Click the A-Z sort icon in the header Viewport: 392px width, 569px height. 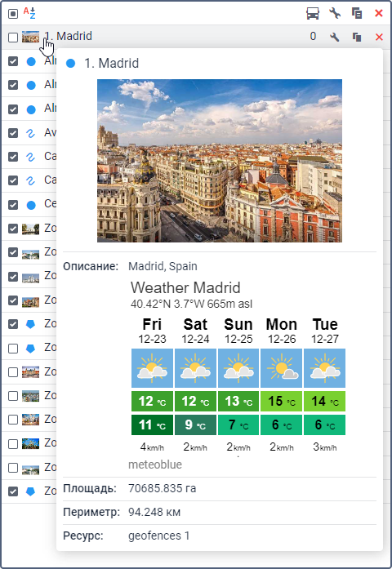click(x=29, y=13)
